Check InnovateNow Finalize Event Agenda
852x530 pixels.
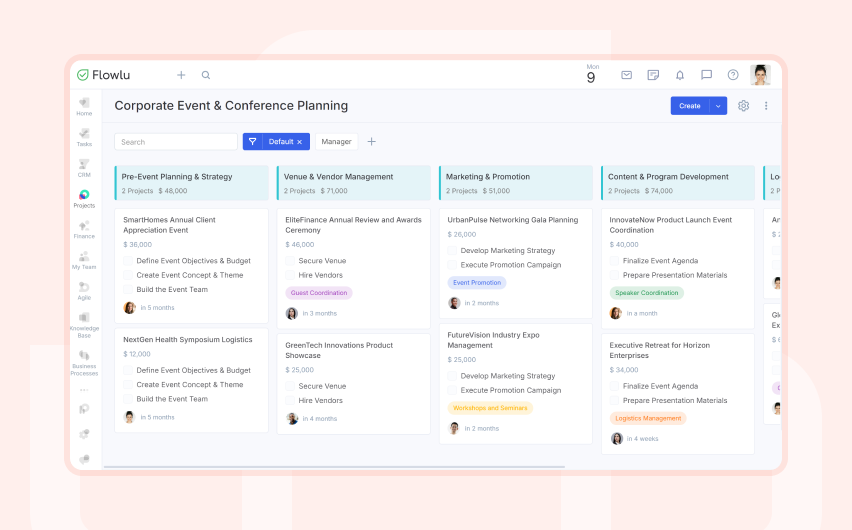(x=615, y=261)
